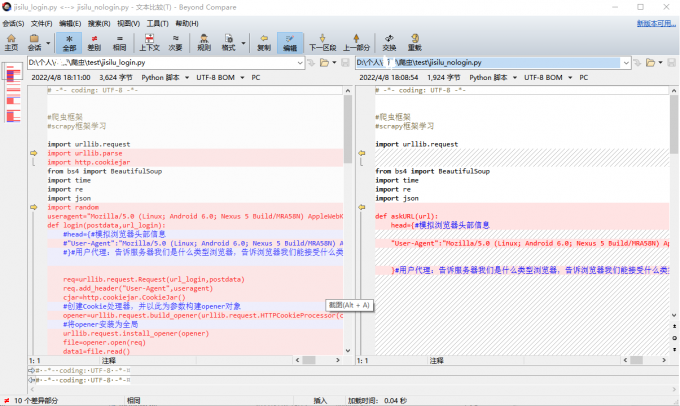This screenshot has height=406, width=680.
Task: Open the 视图(V) menu
Action: [128, 23]
